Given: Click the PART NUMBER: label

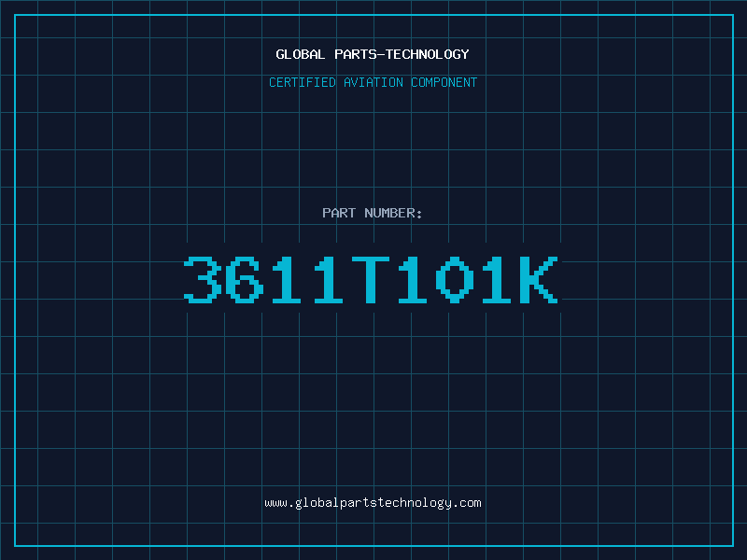Looking at the screenshot, I should pyautogui.click(x=373, y=213).
